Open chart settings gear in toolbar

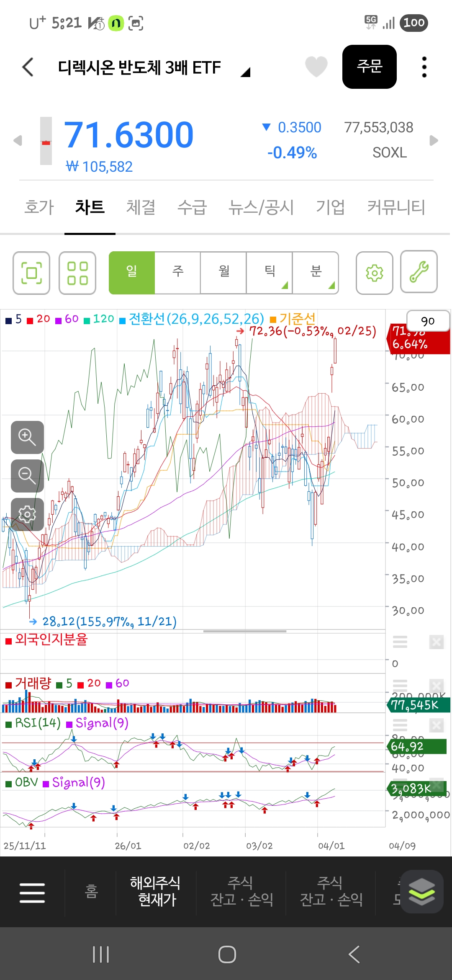(x=374, y=273)
